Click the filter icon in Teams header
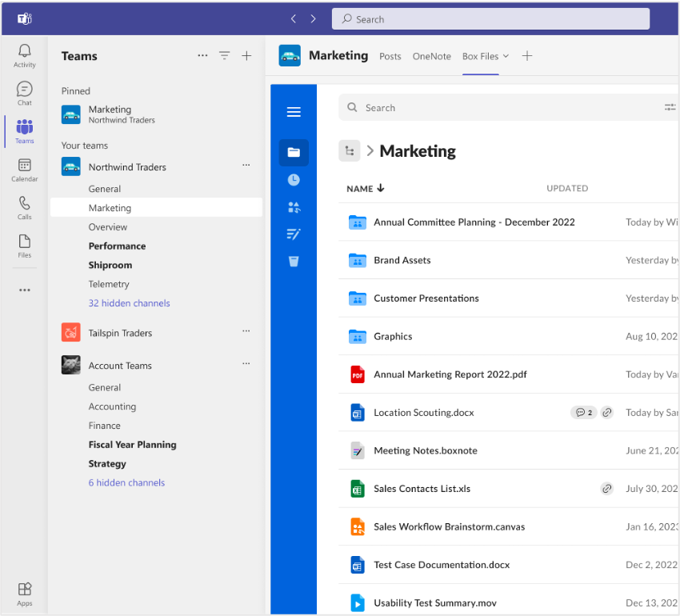The height and width of the screenshot is (616, 680). [x=225, y=56]
